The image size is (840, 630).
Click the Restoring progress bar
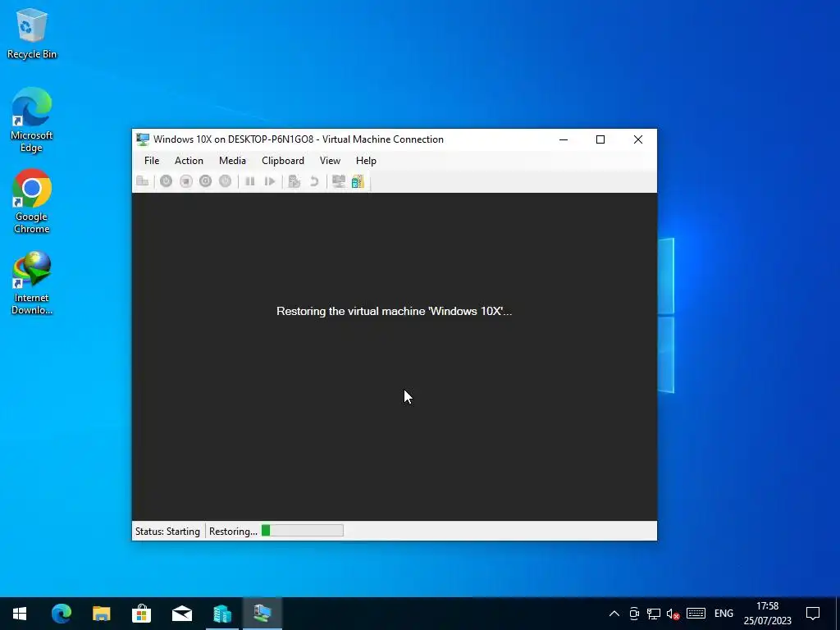tap(302, 531)
